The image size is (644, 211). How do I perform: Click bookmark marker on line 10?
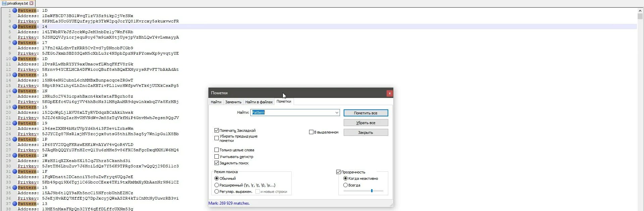pos(15,59)
